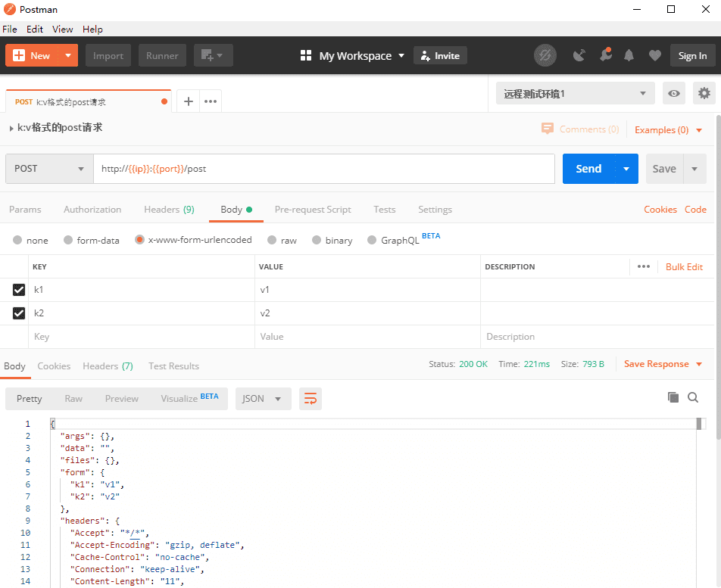Open the column options three-dots icon
This screenshot has width=721, height=588.
tap(643, 266)
